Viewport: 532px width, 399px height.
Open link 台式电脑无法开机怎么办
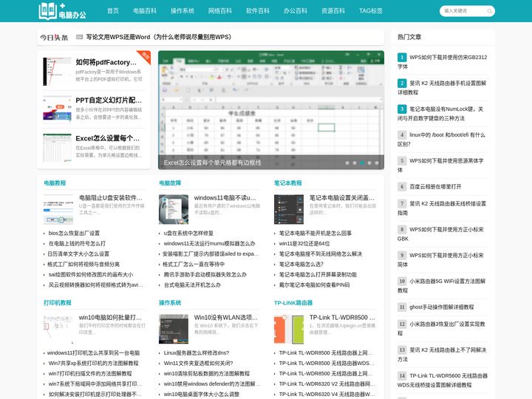[x=192, y=285]
